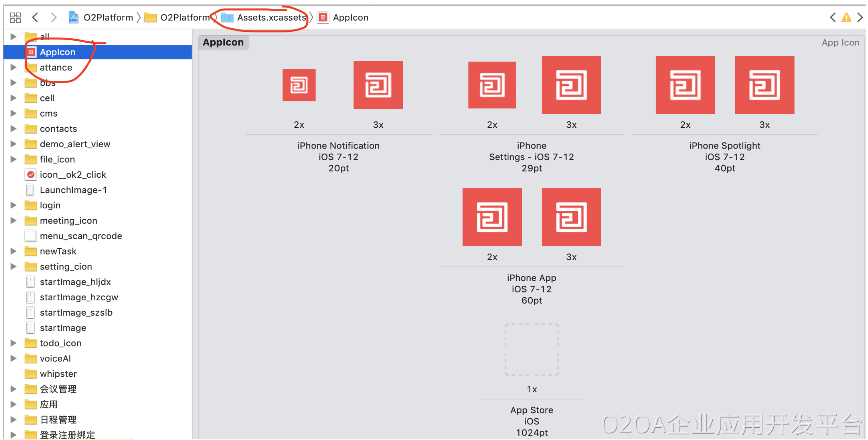
Task: Expand the meeting_icon folder triangle
Action: click(13, 221)
